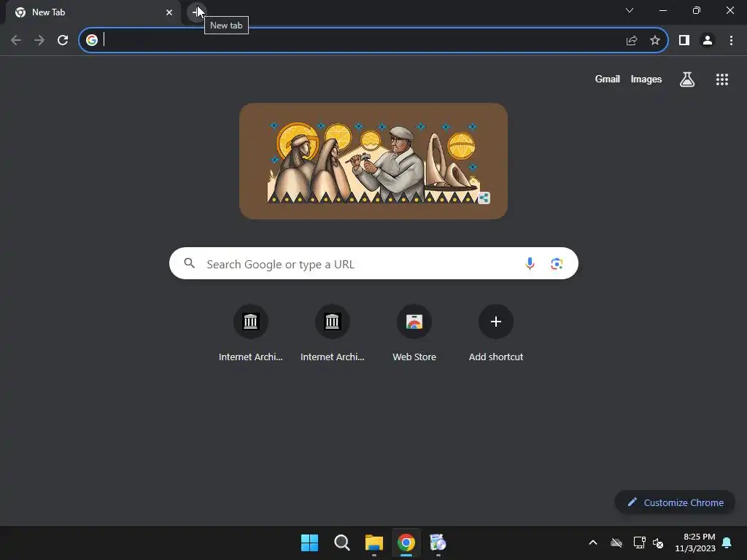Image resolution: width=747 pixels, height=560 pixels.
Task: Close the New Tab tab
Action: [x=169, y=12]
